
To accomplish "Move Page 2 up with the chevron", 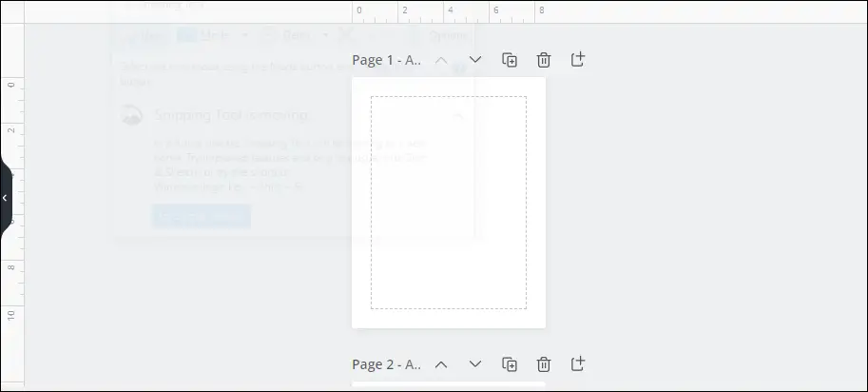I will tap(441, 364).
